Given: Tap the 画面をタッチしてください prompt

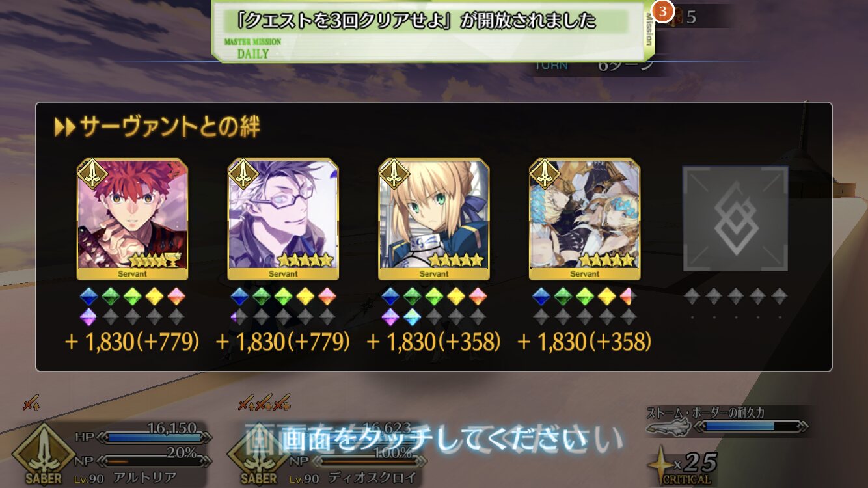Looking at the screenshot, I should 433,440.
